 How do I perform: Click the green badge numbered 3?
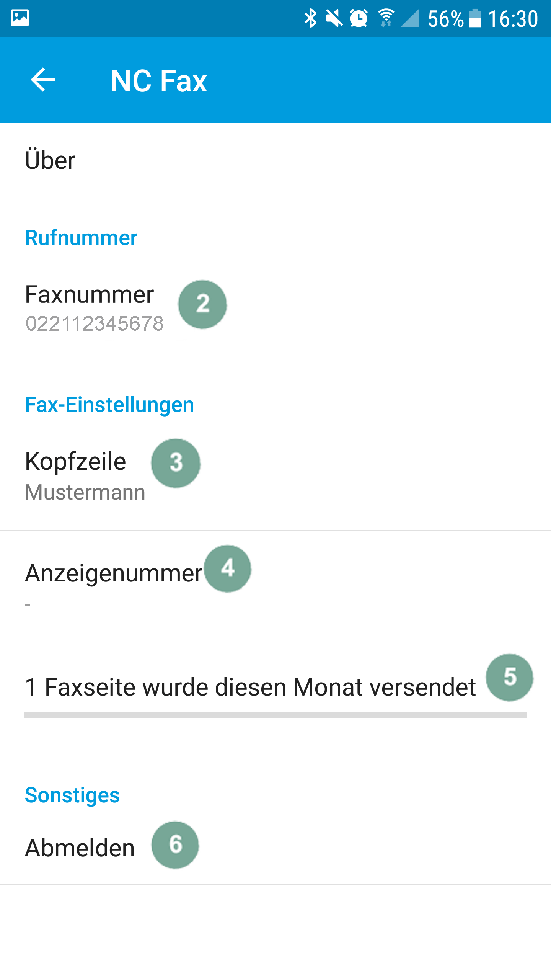176,463
